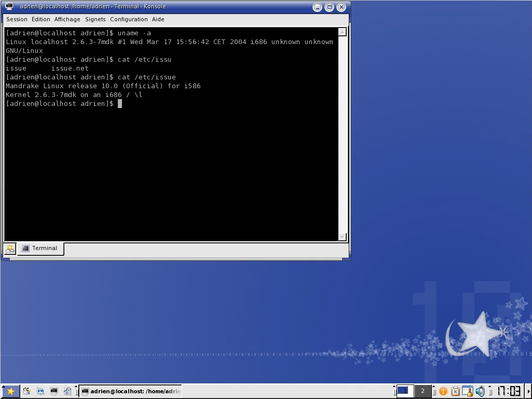Click the orange alert notification tray icon
This screenshot has height=399, width=532.
click(442, 391)
